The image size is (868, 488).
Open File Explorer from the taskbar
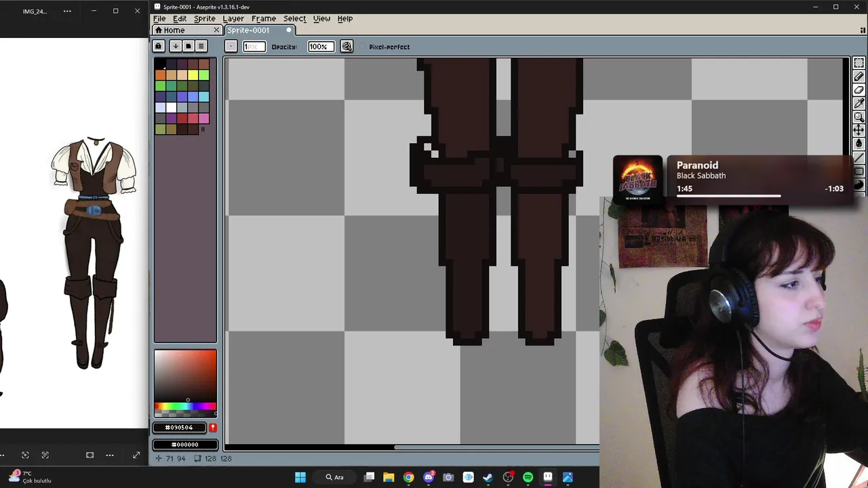tap(389, 477)
